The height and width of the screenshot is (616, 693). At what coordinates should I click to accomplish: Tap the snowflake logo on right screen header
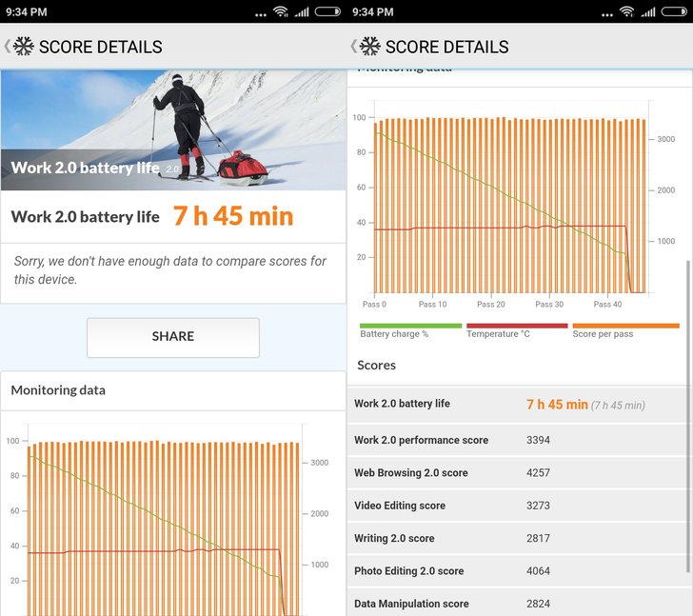[x=370, y=47]
